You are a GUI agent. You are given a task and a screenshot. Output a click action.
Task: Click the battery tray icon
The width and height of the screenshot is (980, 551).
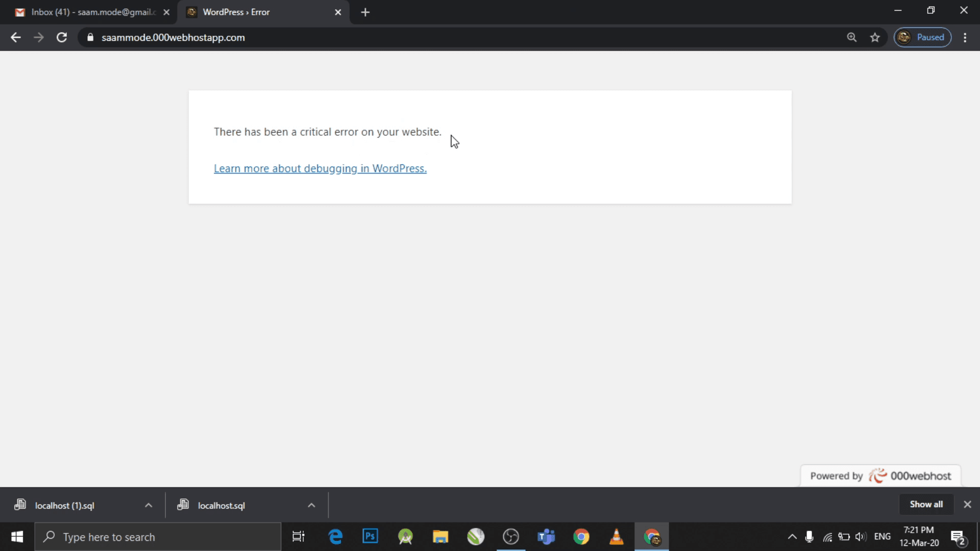click(x=844, y=537)
